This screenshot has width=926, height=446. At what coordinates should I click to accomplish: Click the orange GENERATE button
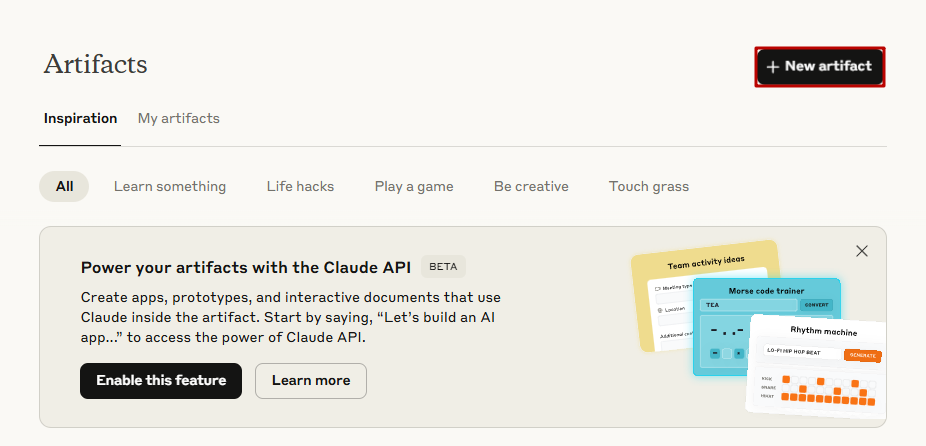[862, 356]
